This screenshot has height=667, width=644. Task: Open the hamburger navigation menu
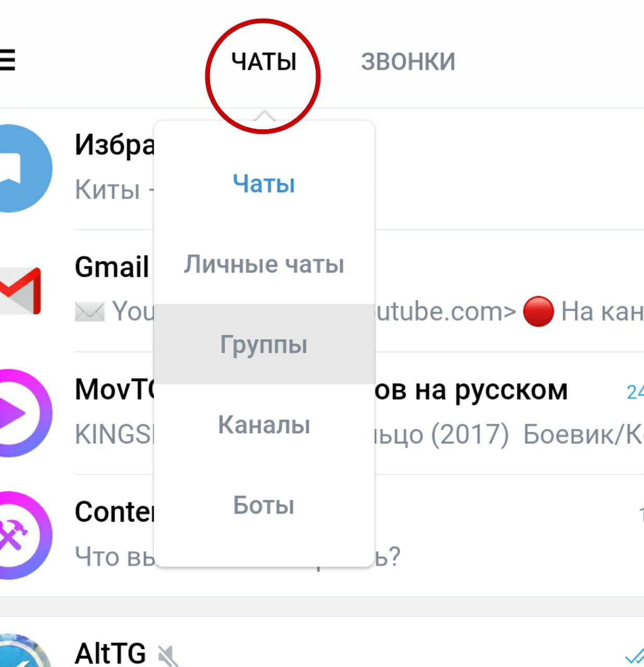coord(7,60)
